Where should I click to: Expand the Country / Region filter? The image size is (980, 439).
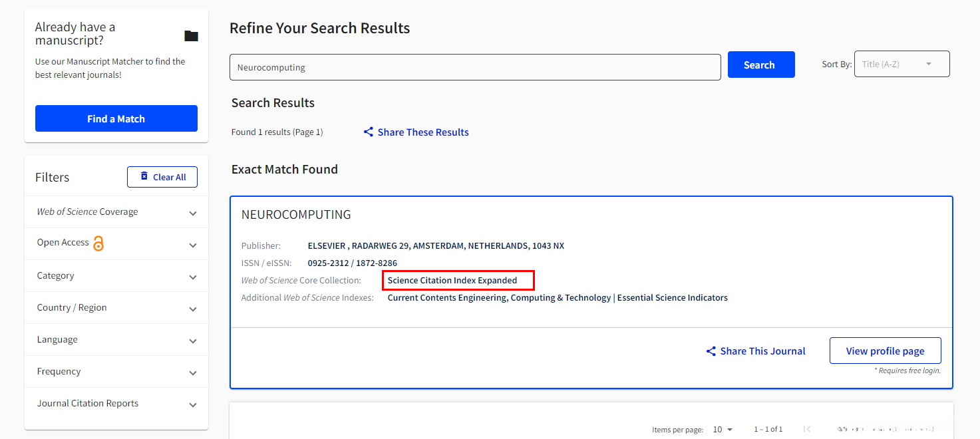coord(193,309)
